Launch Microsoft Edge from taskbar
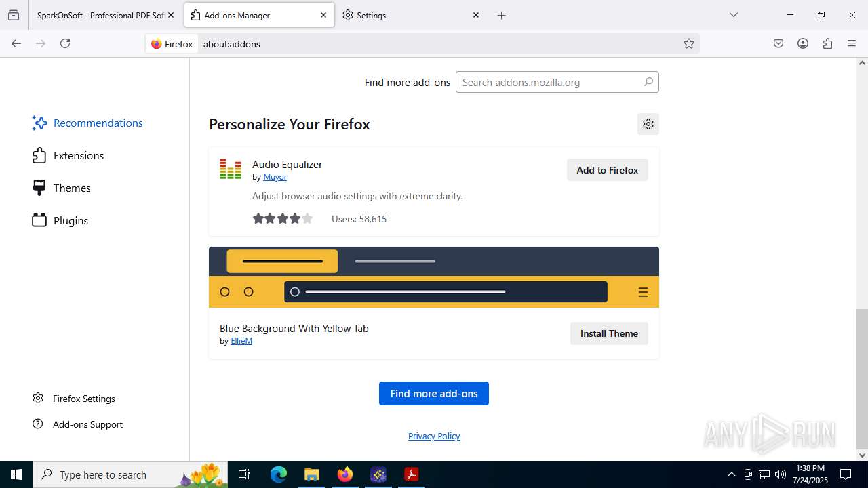Screen dimensions: 868x488 [x=279, y=474]
